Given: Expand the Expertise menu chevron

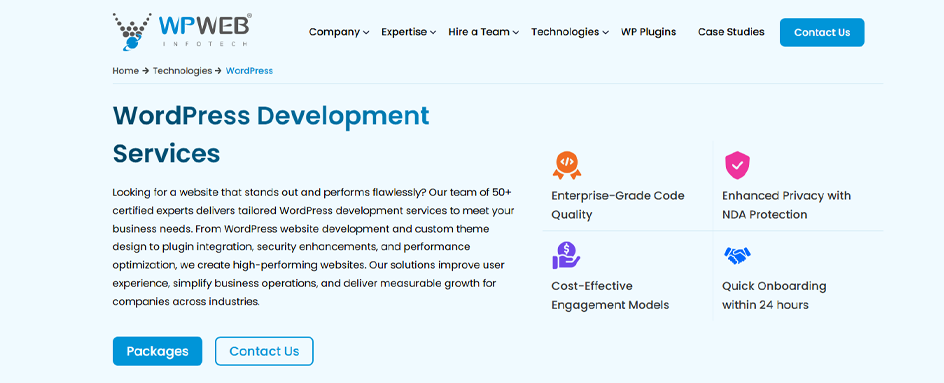Looking at the screenshot, I should [x=433, y=33].
